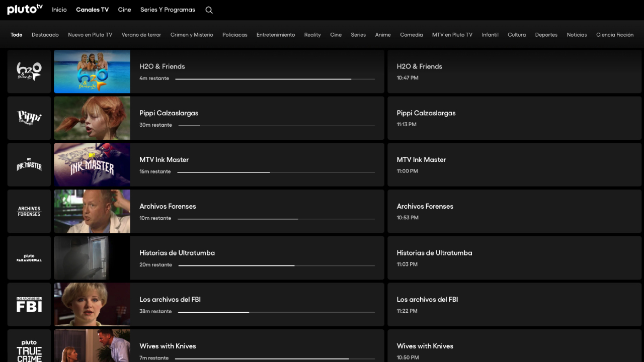Filter channels by Crimen y Misterio
644x362 pixels.
[x=192, y=35]
